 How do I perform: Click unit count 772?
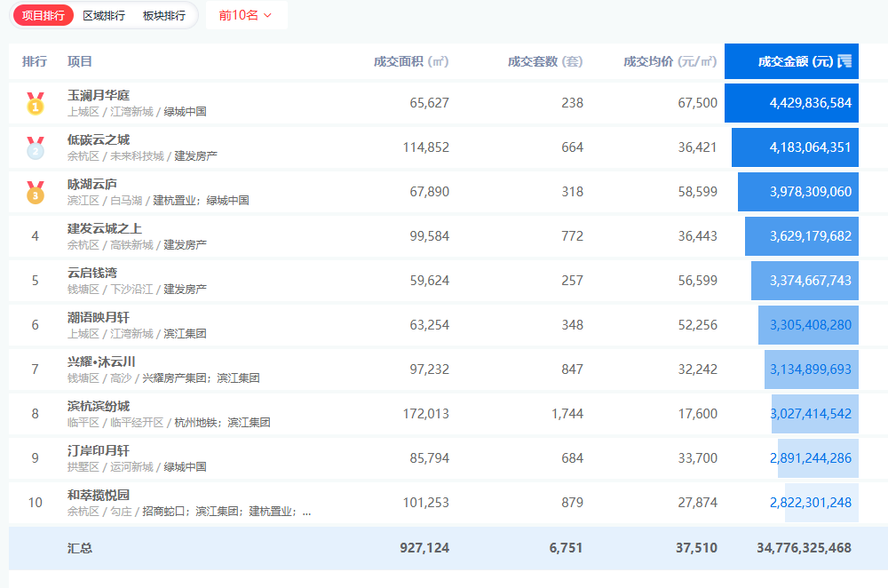point(572,236)
